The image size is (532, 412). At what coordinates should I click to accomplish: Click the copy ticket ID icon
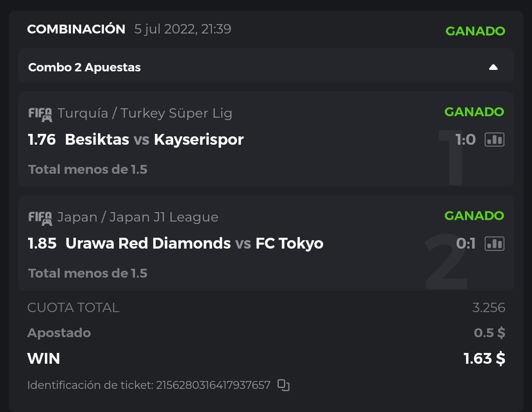pyautogui.click(x=283, y=385)
